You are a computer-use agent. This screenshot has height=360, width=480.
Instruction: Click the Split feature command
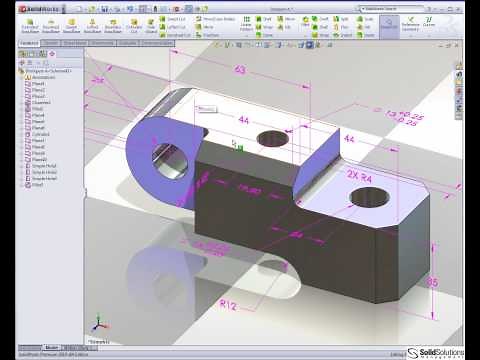341,19
